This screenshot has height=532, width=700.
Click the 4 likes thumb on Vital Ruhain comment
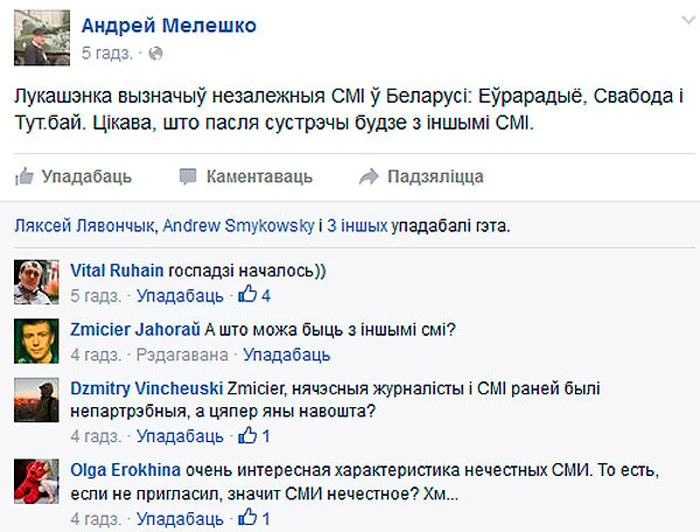[x=254, y=295]
